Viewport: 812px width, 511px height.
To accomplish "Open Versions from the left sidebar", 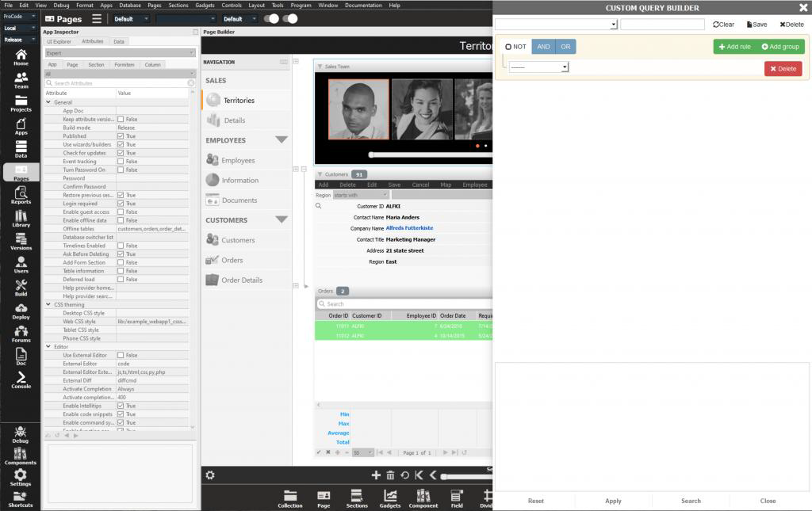I will [21, 242].
